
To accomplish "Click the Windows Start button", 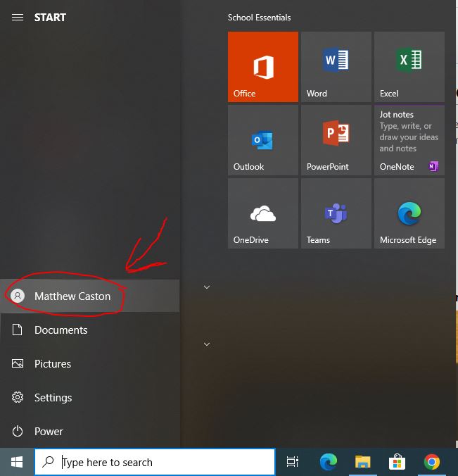I will 17,462.
